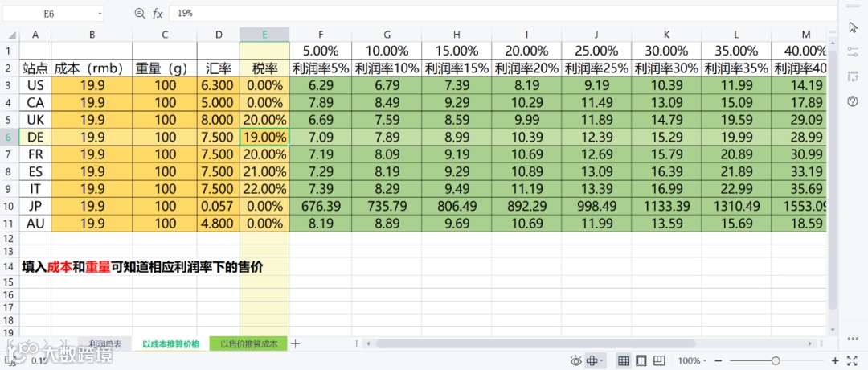Click the 成本（rmb） header cell

click(x=92, y=68)
